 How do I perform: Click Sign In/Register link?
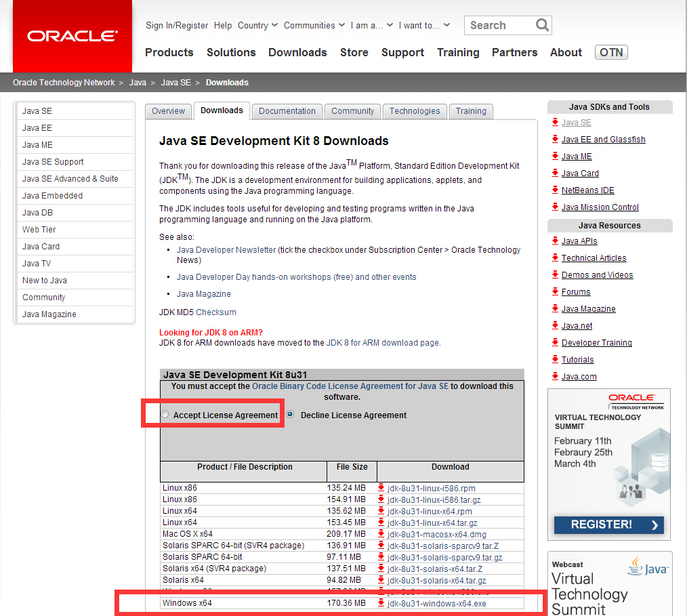pyautogui.click(x=177, y=25)
